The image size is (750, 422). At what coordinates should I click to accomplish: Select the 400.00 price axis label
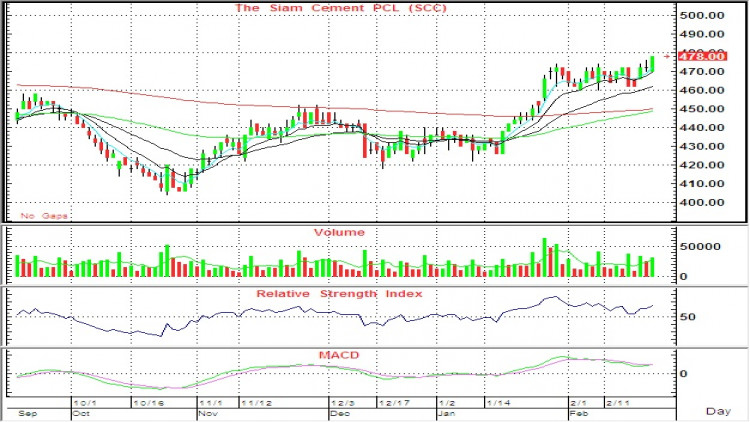tap(702, 202)
